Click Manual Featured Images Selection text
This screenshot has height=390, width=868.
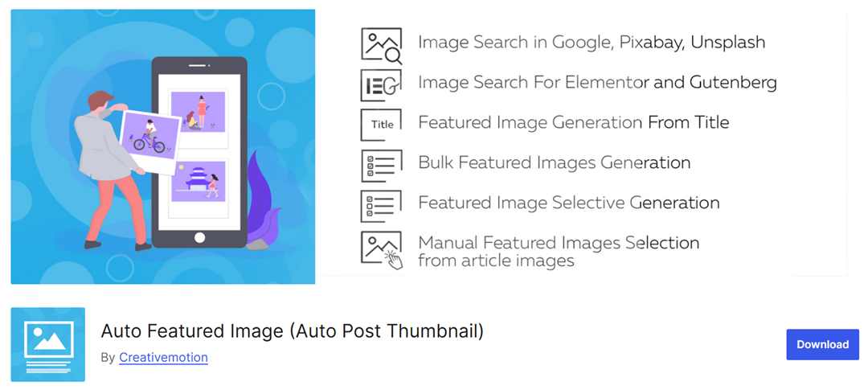(x=559, y=242)
